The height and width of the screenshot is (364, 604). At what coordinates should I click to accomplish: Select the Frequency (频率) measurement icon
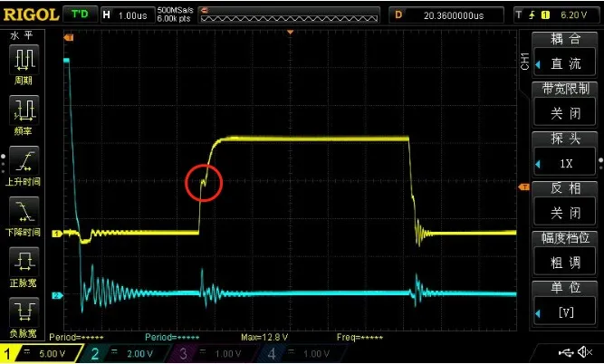coord(23,111)
